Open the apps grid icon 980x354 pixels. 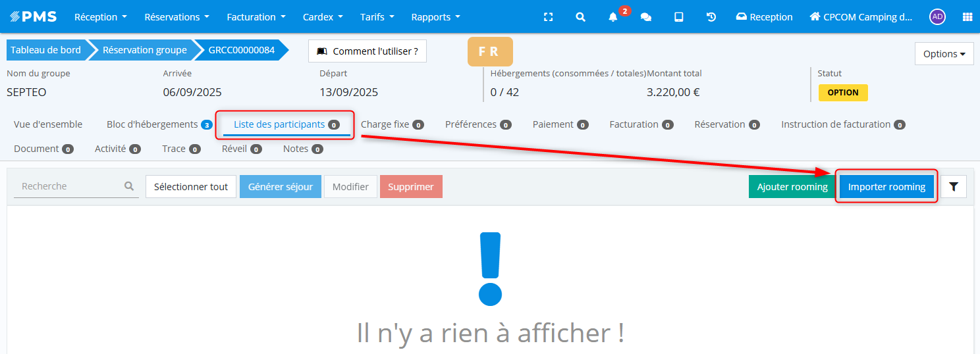tap(967, 17)
